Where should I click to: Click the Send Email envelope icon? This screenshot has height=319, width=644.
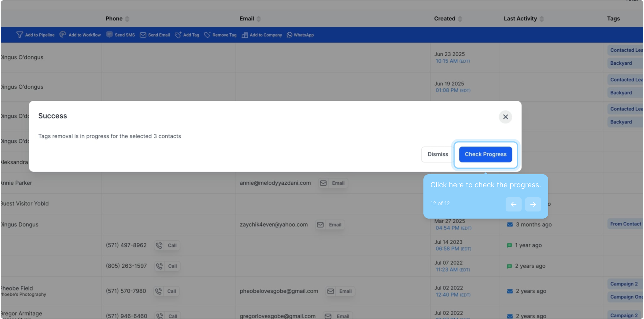(143, 35)
